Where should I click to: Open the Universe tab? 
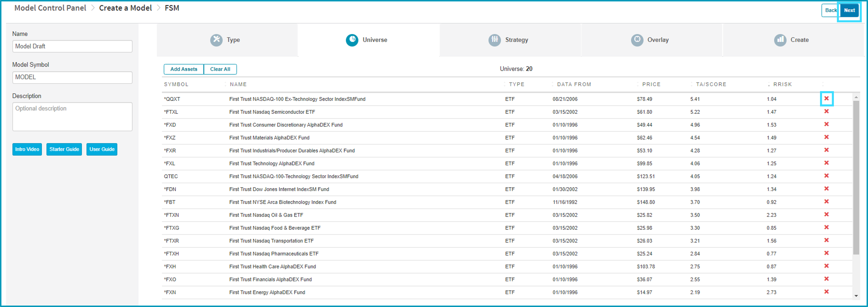coord(369,40)
